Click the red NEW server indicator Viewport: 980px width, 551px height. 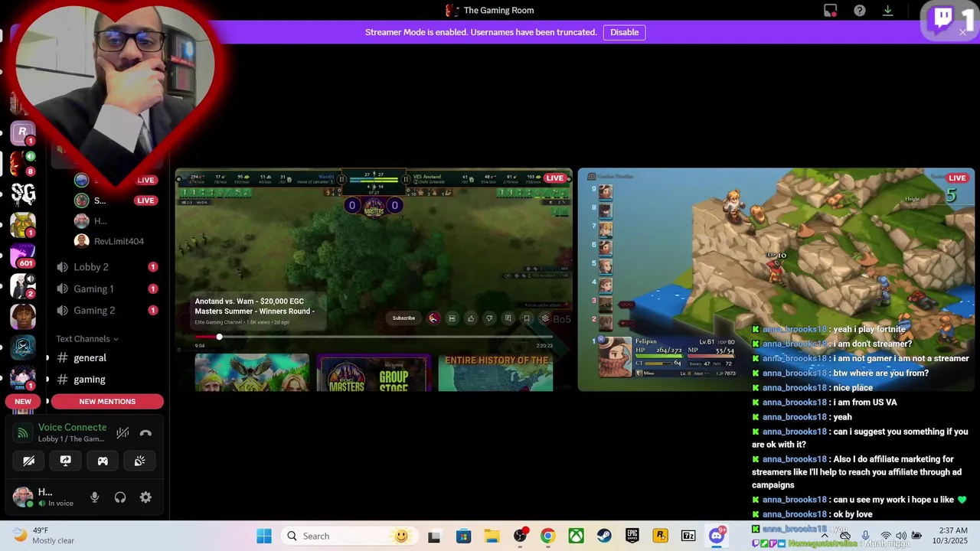tap(23, 401)
